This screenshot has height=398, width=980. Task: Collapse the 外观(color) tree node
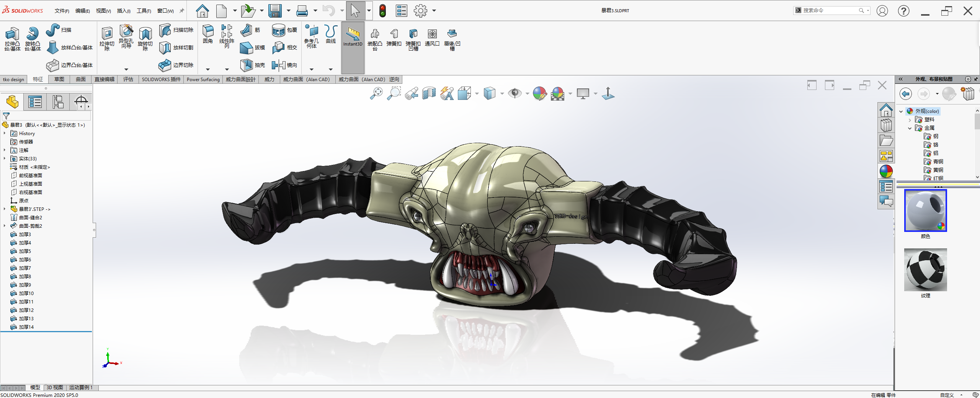(901, 111)
